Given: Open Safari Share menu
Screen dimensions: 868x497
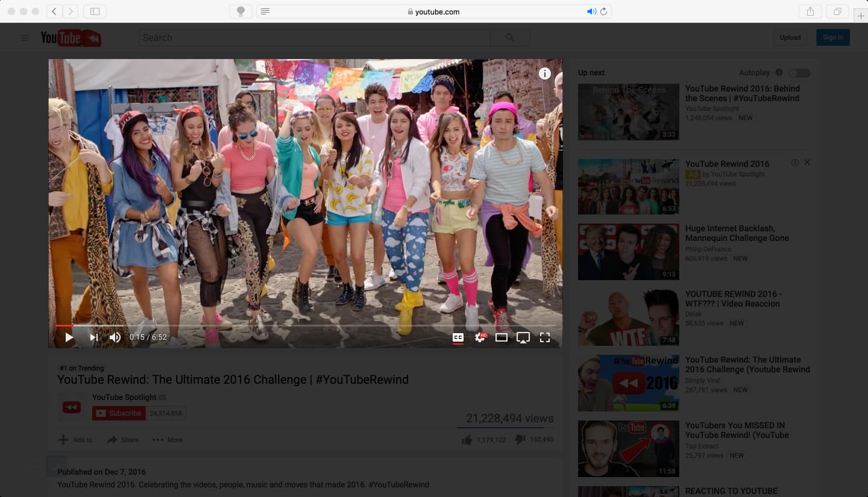Looking at the screenshot, I should pyautogui.click(x=810, y=11).
